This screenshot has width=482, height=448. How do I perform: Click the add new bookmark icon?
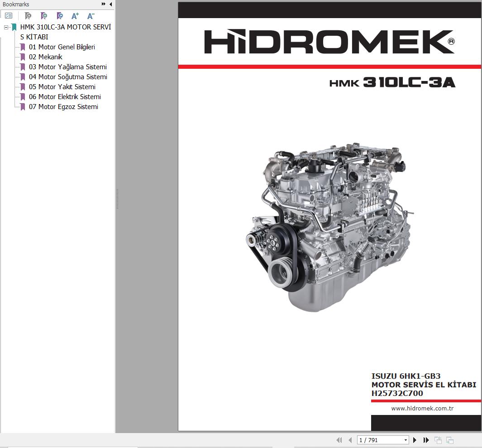pyautogui.click(x=44, y=16)
